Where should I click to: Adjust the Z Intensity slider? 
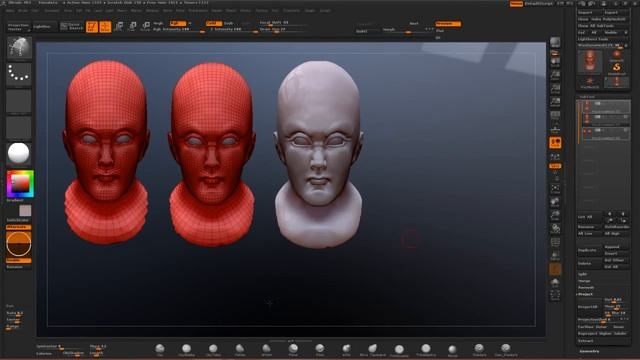(x=233, y=29)
